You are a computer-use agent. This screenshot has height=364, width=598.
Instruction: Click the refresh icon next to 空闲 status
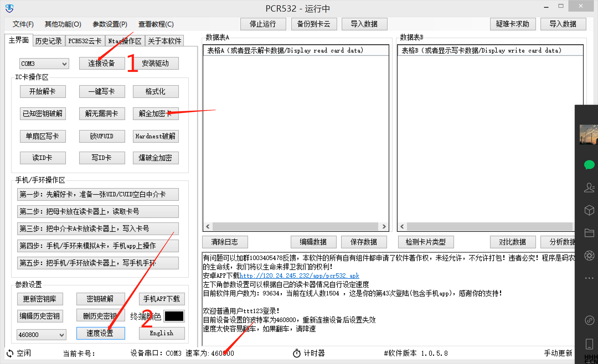pos(9,353)
